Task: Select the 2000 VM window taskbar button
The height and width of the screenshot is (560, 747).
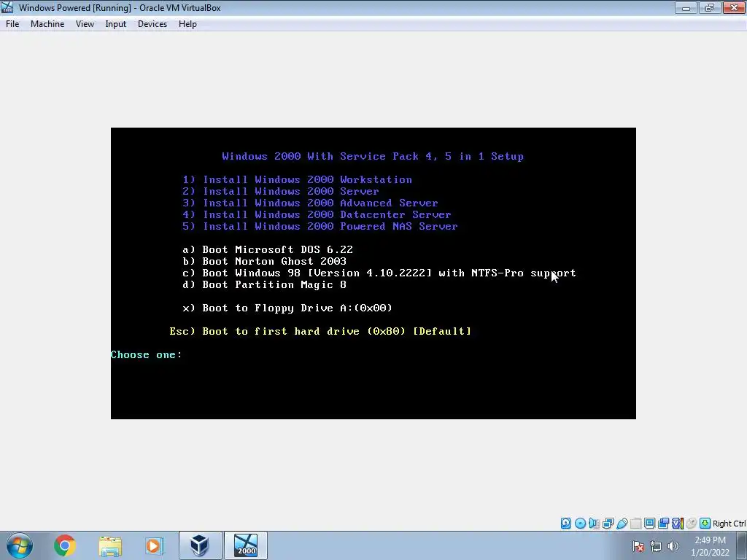Action: click(x=246, y=545)
